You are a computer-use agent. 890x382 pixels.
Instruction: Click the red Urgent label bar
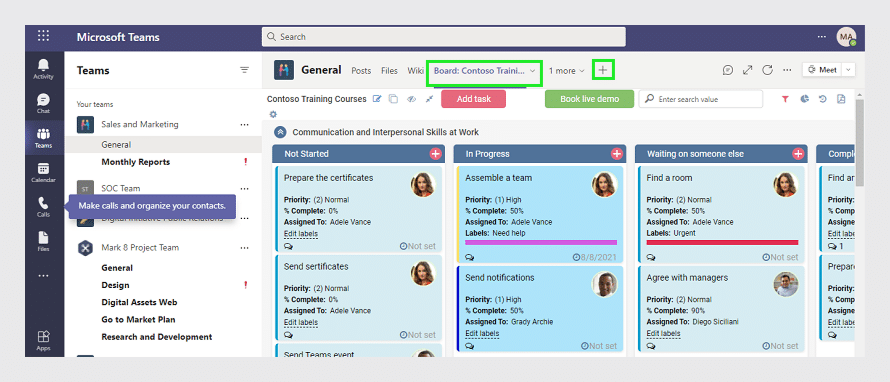(x=722, y=242)
